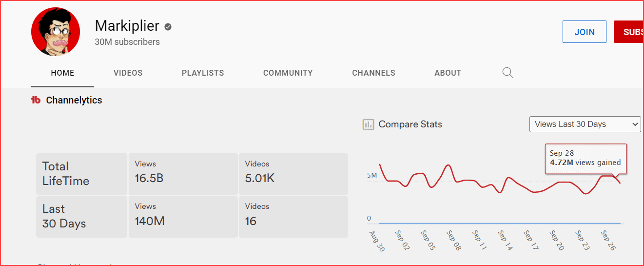Screen dimensions: 644x266
Task: Click the Sep 17 axis label
Action: pos(531,241)
